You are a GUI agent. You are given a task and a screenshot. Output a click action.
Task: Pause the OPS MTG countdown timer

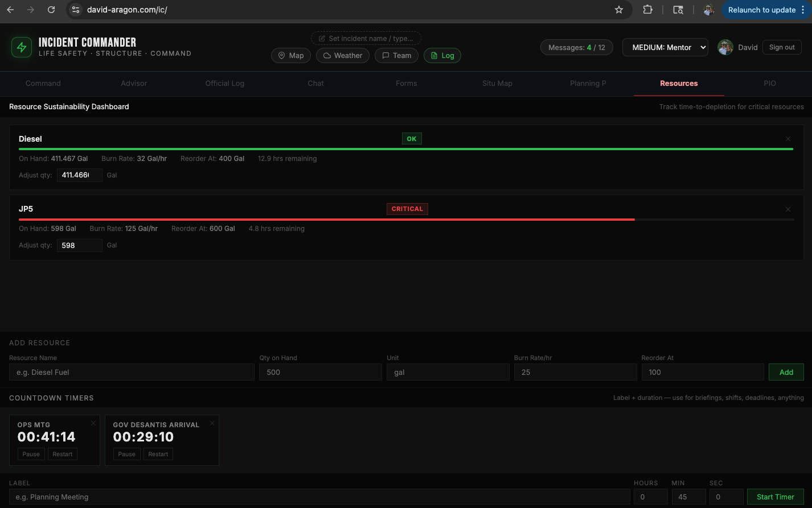pyautogui.click(x=31, y=454)
